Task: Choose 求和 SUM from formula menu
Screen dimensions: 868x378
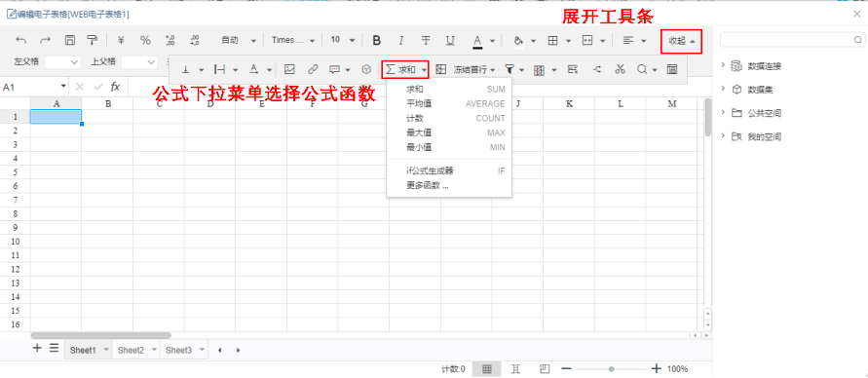Action: pyautogui.click(x=449, y=89)
